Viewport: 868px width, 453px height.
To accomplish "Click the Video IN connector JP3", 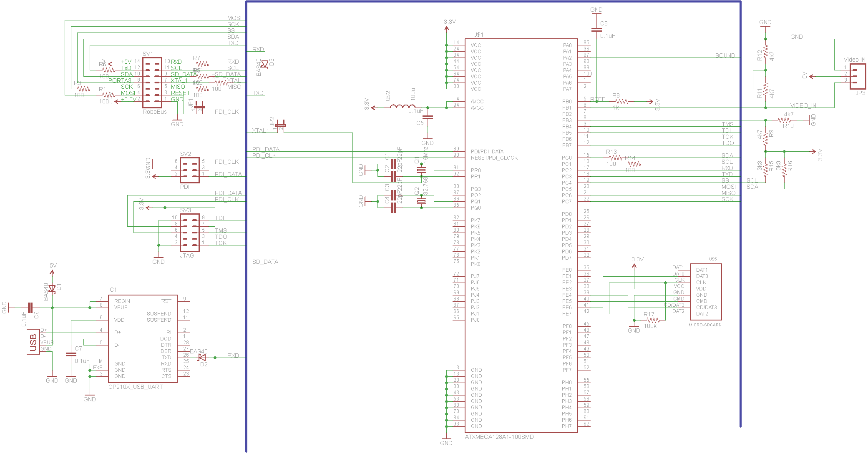I will point(858,76).
